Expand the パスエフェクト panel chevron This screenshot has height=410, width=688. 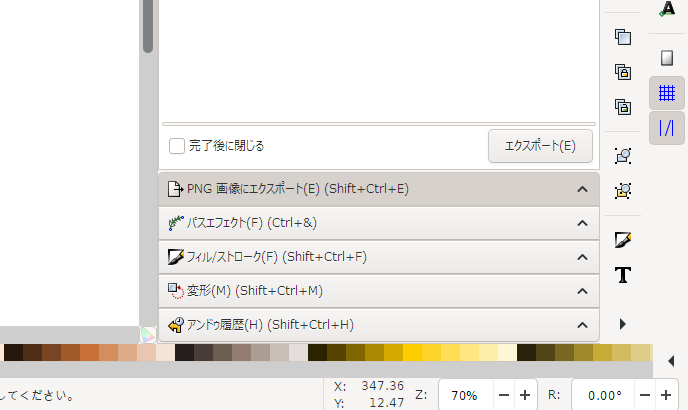point(582,223)
